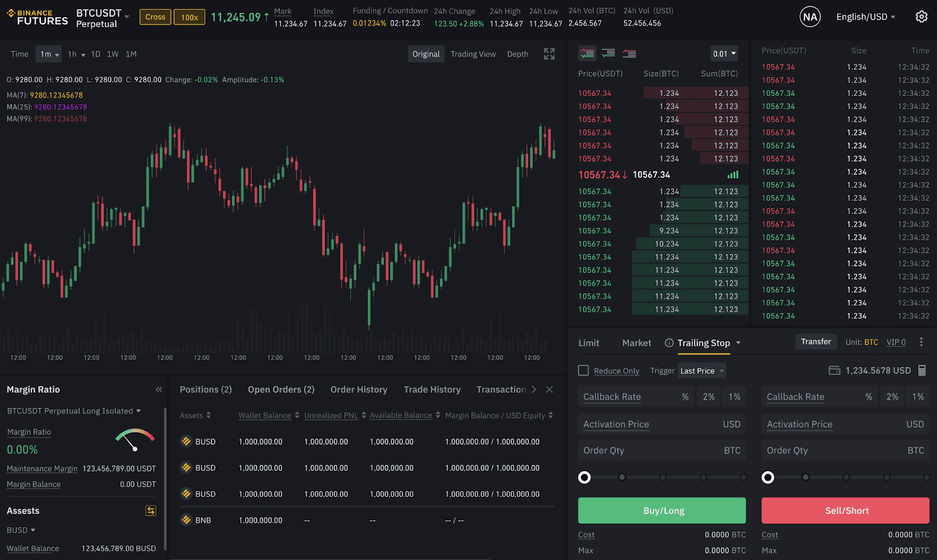Click second marker on buy quantity slider
The width and height of the screenshot is (937, 560).
pos(622,477)
